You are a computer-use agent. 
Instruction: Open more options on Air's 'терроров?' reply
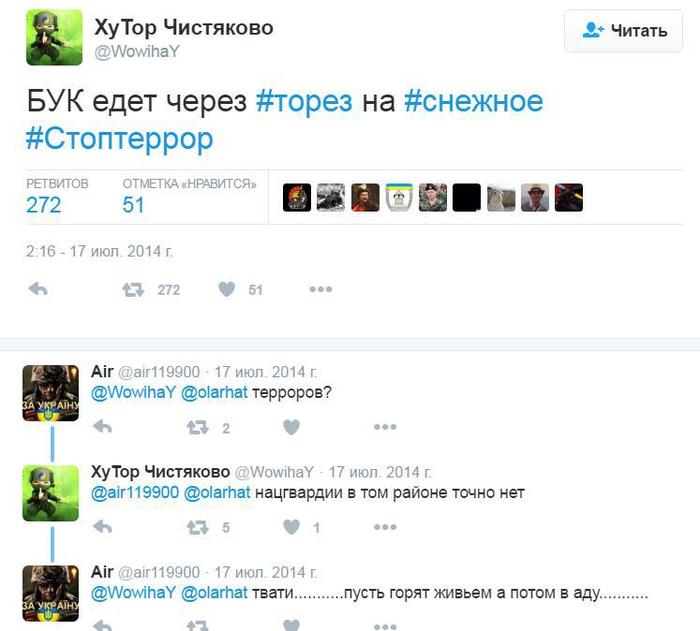coord(385,427)
